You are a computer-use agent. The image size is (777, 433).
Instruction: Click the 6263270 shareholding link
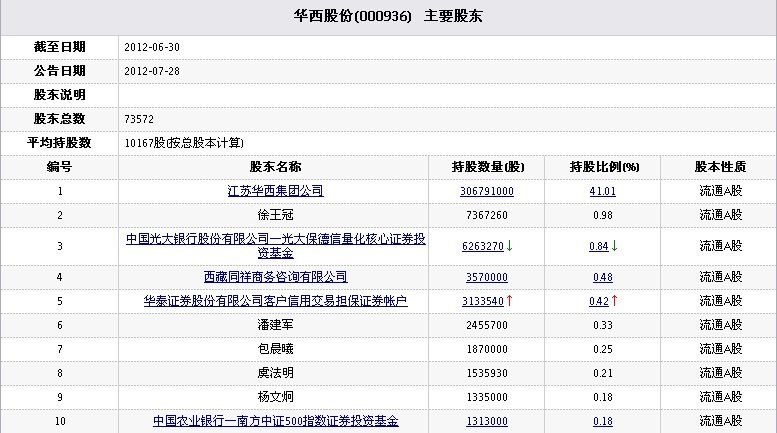point(483,246)
